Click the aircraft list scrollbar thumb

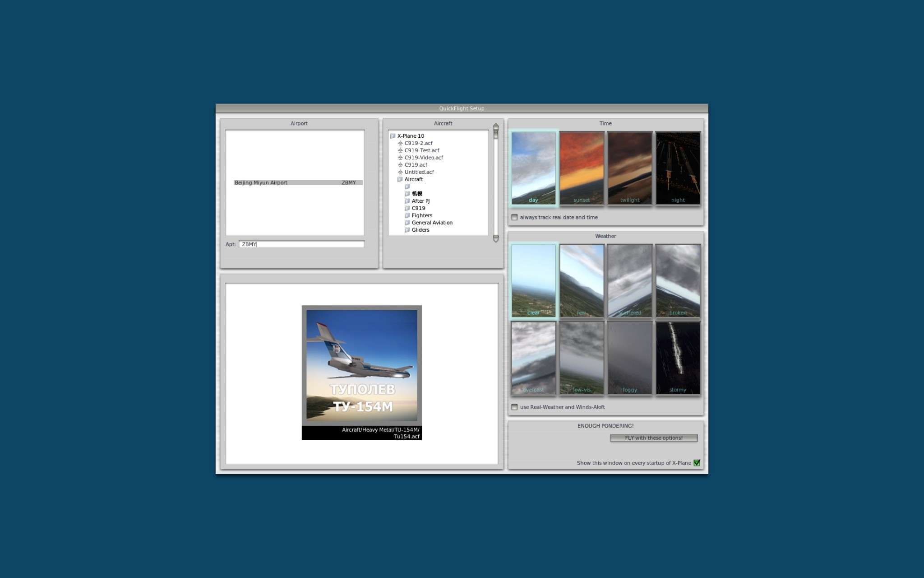496,134
